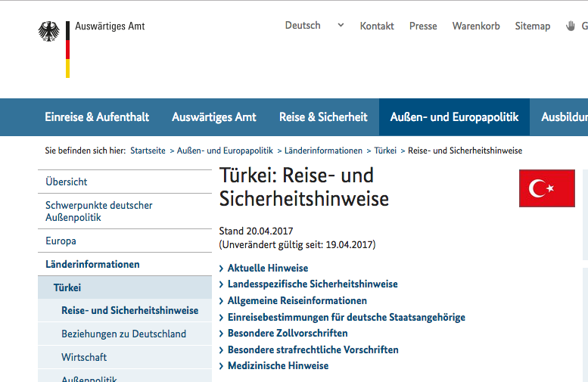Open Wirtschaft in the sidebar
Screen dimensions: 588x382
125,357
